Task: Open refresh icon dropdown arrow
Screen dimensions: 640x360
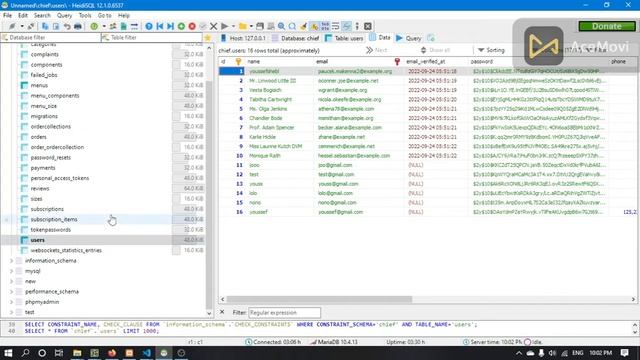Action: (x=104, y=26)
